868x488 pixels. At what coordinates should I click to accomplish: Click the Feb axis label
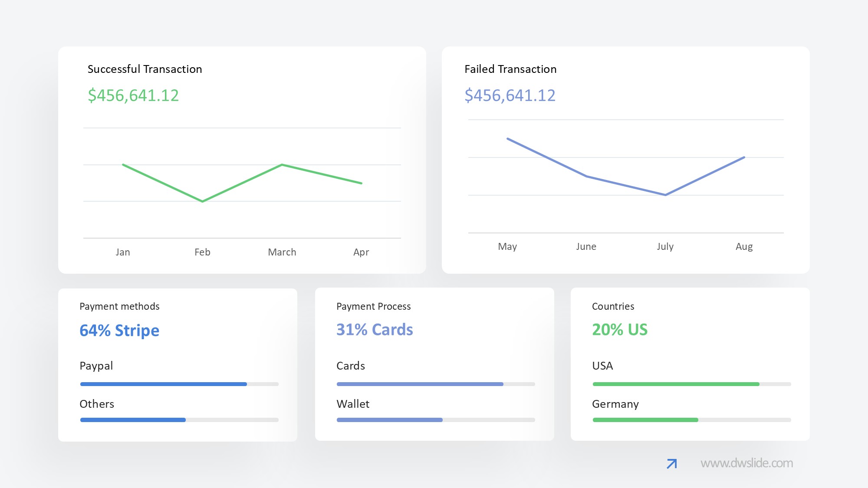coord(202,252)
